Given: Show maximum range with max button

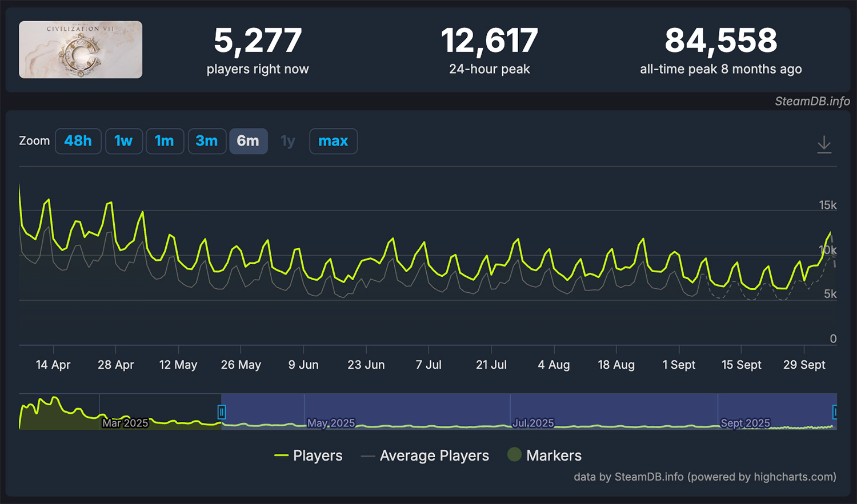Looking at the screenshot, I should (333, 141).
